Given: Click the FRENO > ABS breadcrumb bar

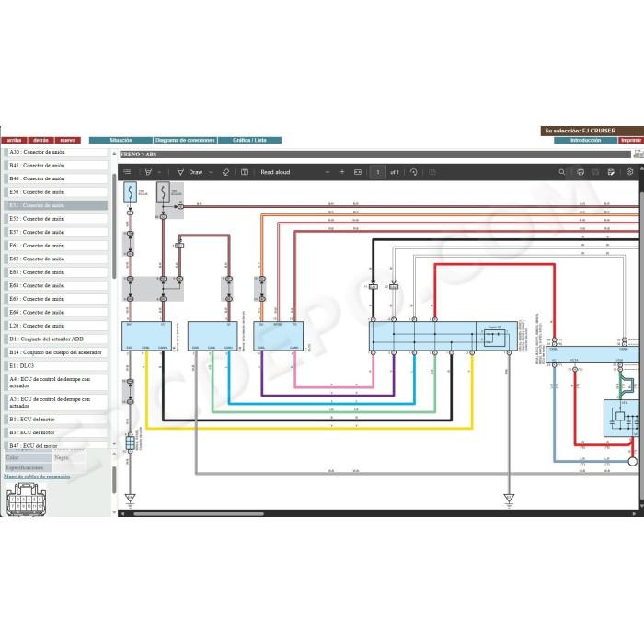Looking at the screenshot, I should (375, 154).
